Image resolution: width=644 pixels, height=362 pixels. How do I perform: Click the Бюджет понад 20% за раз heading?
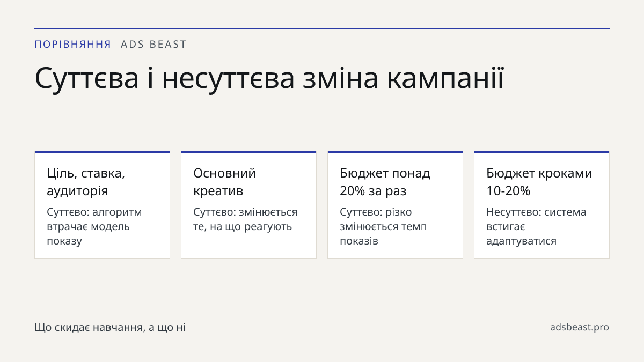pos(385,182)
